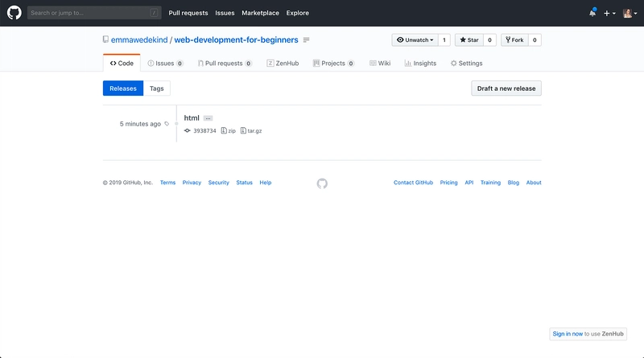The width and height of the screenshot is (644, 358).
Task: Open emmawedekind profile link
Action: [139, 40]
